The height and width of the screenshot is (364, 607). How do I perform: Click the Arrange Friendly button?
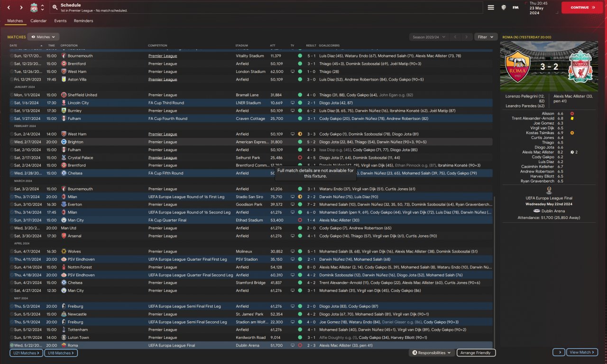pos(476,353)
